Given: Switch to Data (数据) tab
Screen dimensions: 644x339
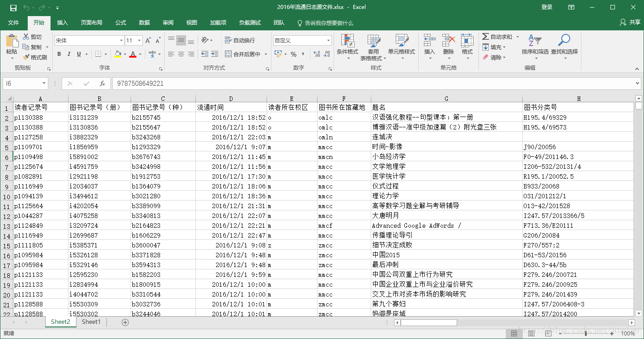Looking at the screenshot, I should coord(144,22).
